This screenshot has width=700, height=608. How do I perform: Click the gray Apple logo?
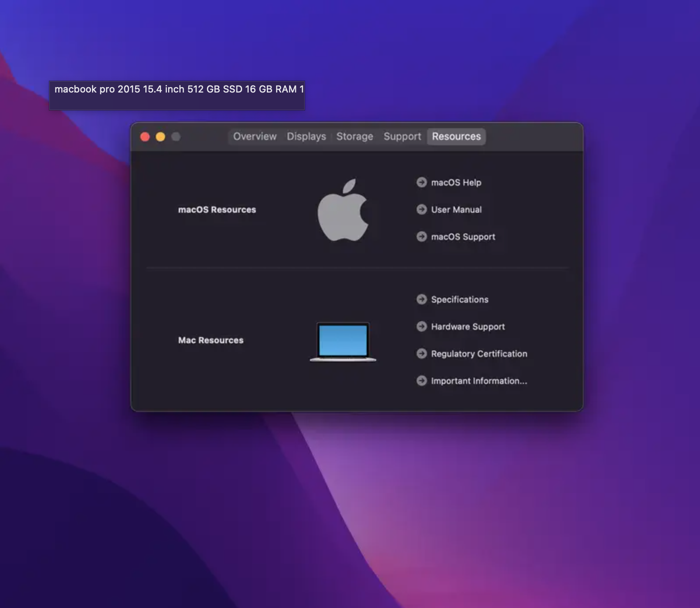343,210
